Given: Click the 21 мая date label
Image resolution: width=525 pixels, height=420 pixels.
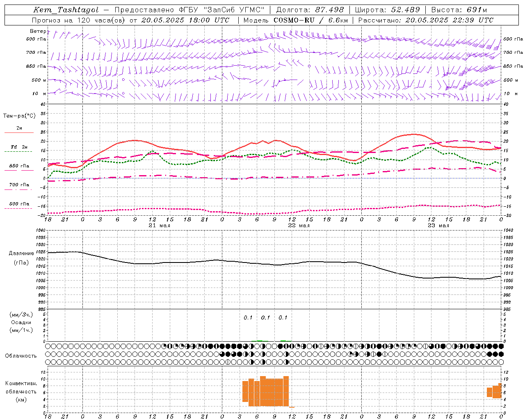Looking at the screenshot, I should tap(160, 226).
